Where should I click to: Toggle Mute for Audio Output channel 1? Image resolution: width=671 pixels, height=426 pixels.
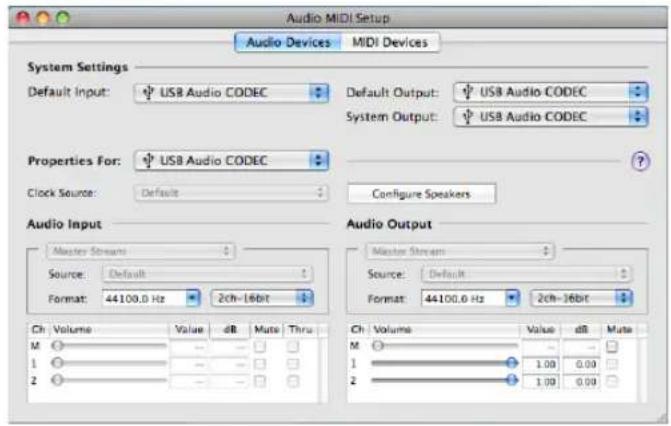coord(612,364)
